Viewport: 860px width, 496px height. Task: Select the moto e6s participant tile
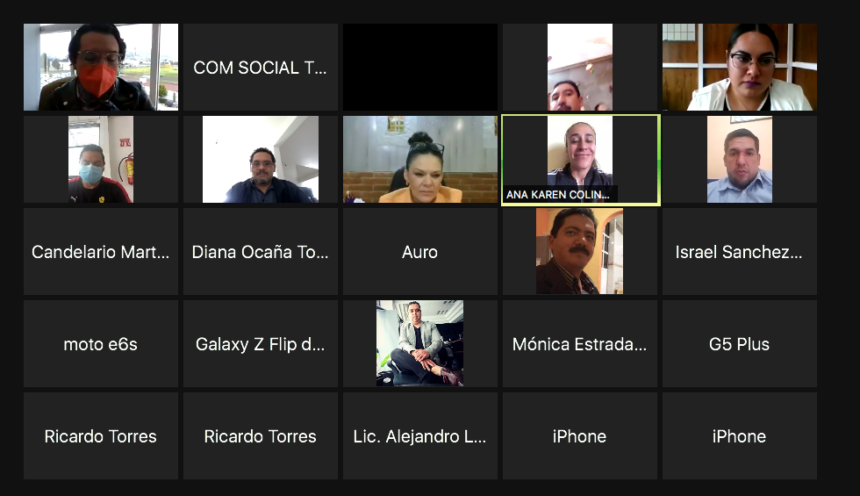(101, 343)
